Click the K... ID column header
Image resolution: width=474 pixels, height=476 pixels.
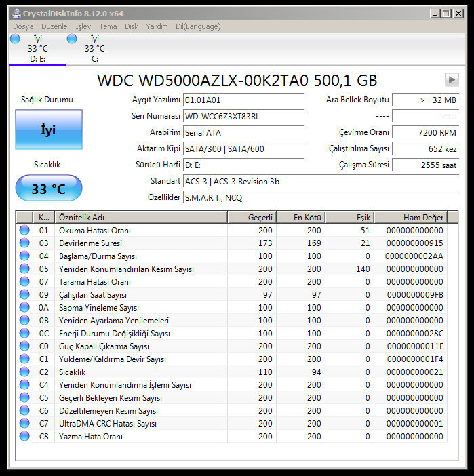tap(43, 218)
